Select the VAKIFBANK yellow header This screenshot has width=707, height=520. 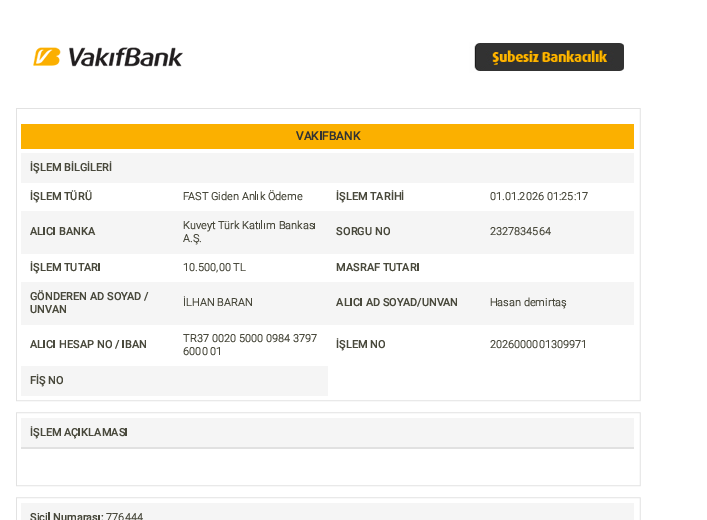tap(327, 136)
